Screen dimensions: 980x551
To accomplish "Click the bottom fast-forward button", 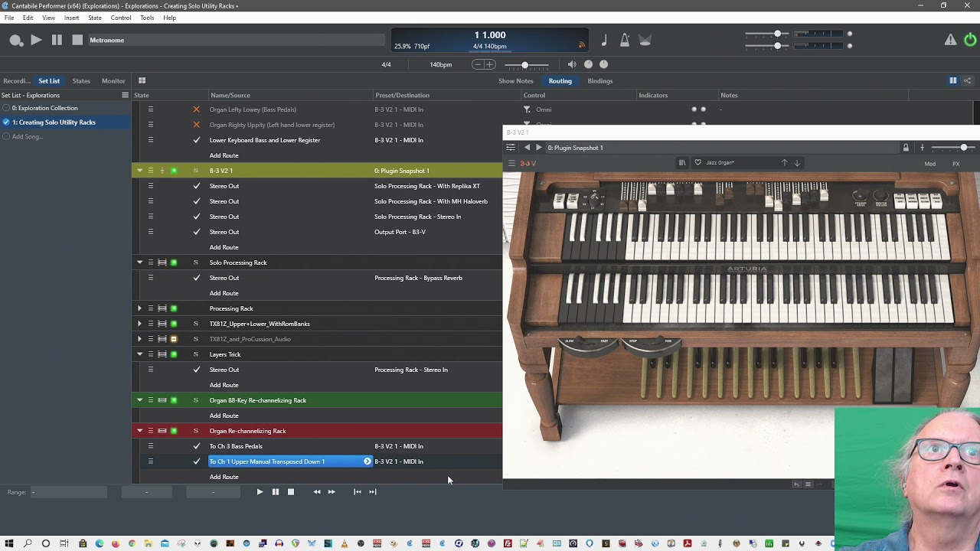I will pyautogui.click(x=332, y=492).
